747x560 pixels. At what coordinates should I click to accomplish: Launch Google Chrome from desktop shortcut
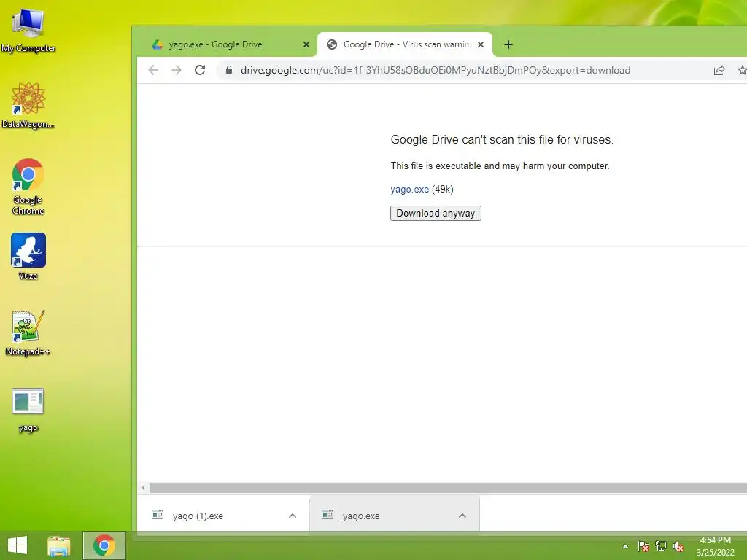tap(28, 186)
